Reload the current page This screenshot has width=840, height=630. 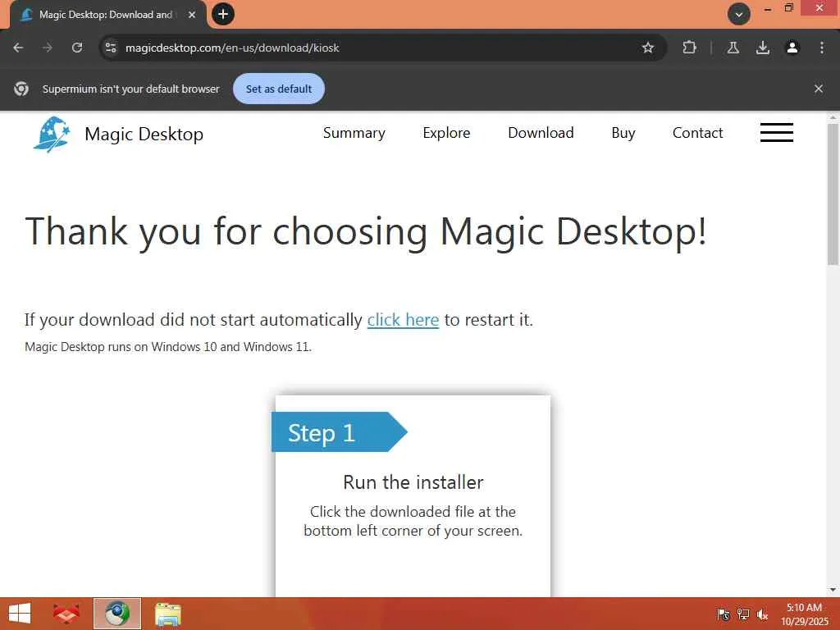tap(77, 48)
